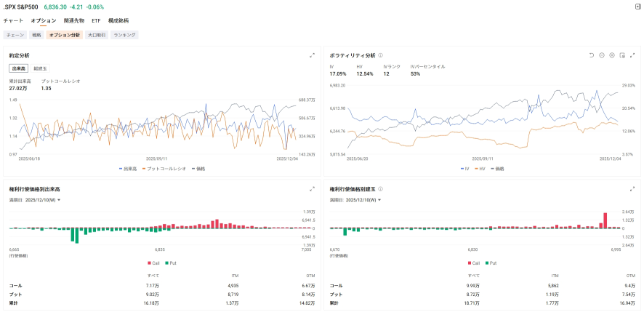
Task: Click 累計 OTM value 14.82万
Action: point(307,303)
